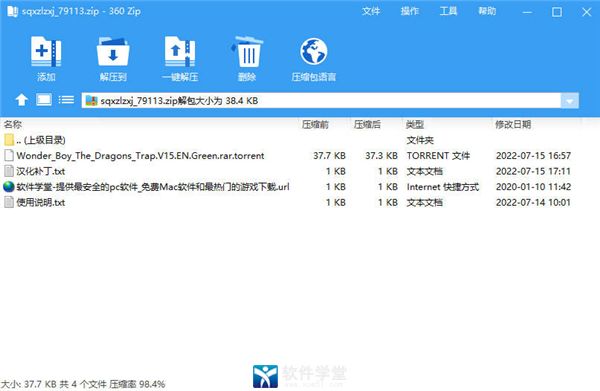The width and height of the screenshot is (600, 391).
Task: Click the 文件夹 type cell of the parent directory
Action: click(x=420, y=140)
